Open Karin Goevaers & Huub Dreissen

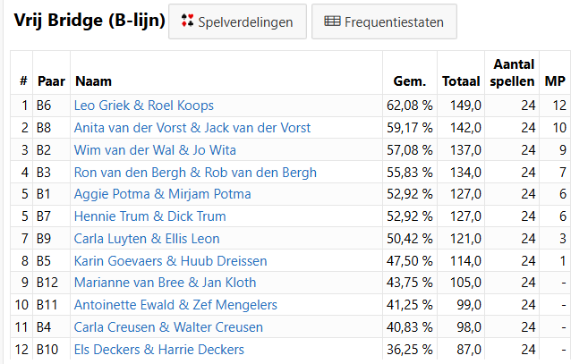(170, 261)
